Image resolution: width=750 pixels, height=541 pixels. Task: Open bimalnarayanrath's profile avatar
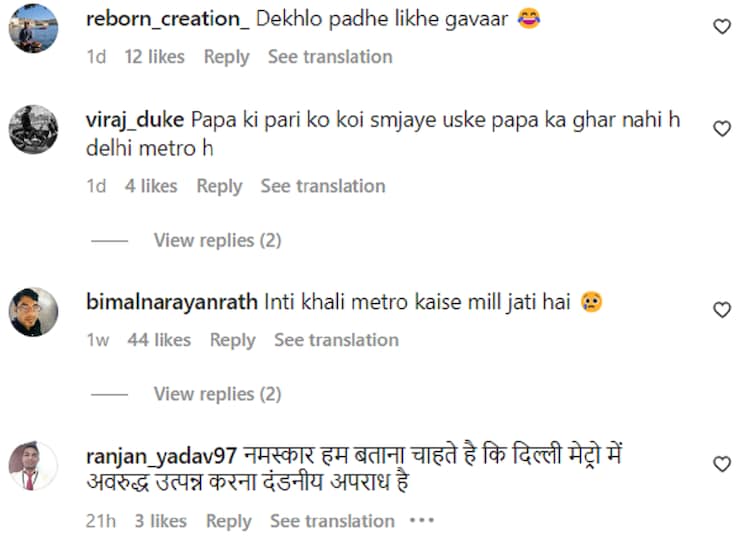coord(33,312)
